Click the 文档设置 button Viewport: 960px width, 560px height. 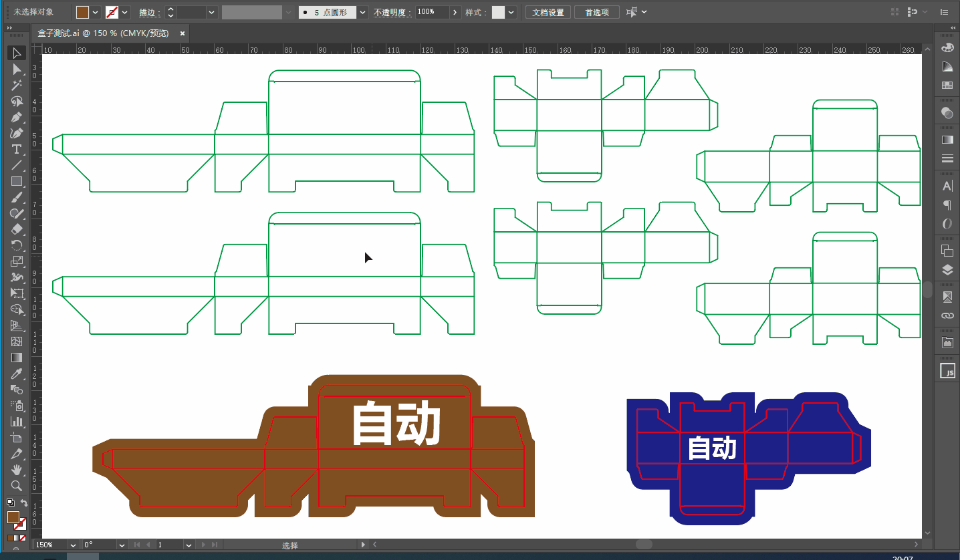click(548, 12)
